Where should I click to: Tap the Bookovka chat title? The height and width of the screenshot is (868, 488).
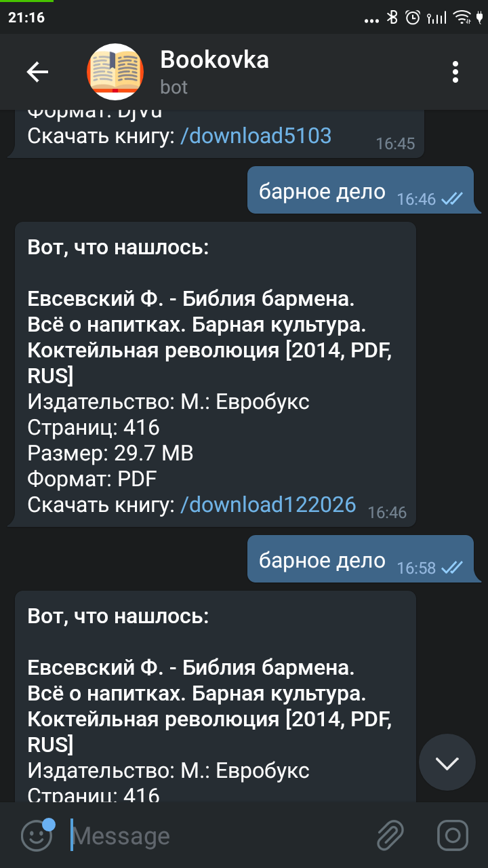pyautogui.click(x=214, y=60)
